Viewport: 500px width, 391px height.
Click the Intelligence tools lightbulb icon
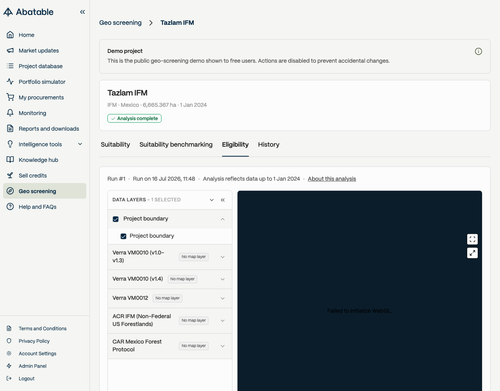[x=10, y=144]
